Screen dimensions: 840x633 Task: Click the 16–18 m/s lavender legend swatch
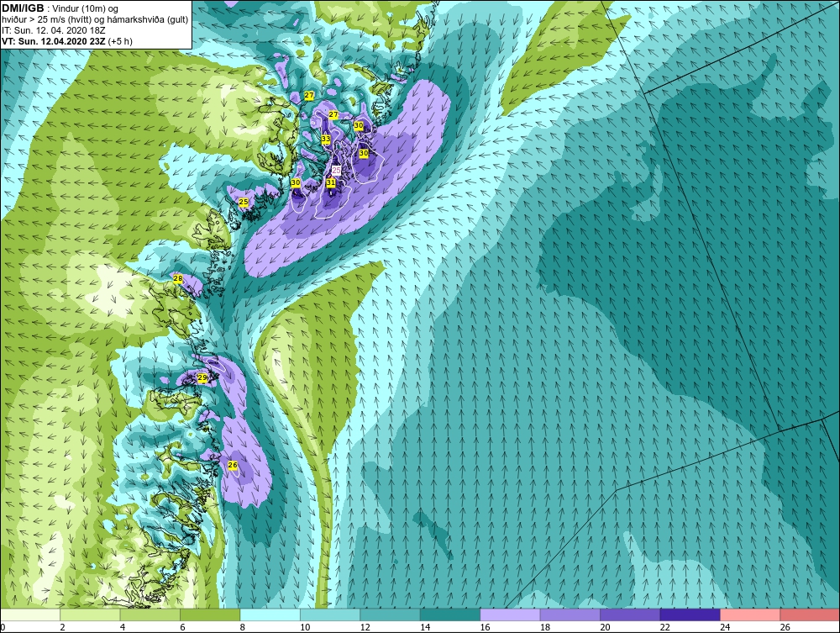point(510,615)
